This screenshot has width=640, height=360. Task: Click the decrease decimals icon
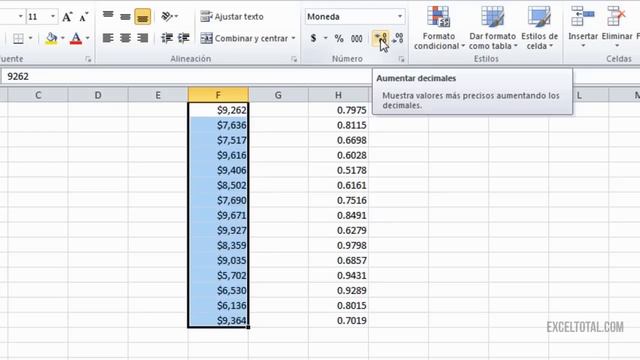398,38
